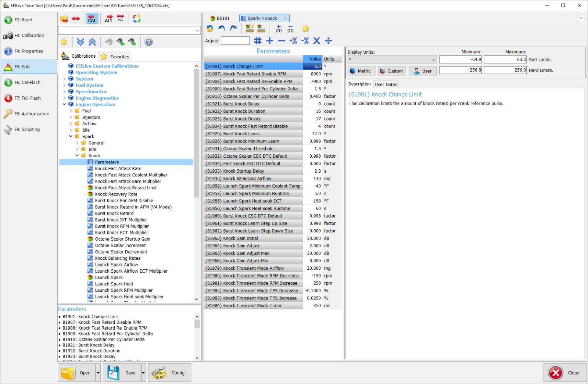Screen dimensions: 588x384
Task: Click the ALT alternate calibration button
Action: coord(109,18)
